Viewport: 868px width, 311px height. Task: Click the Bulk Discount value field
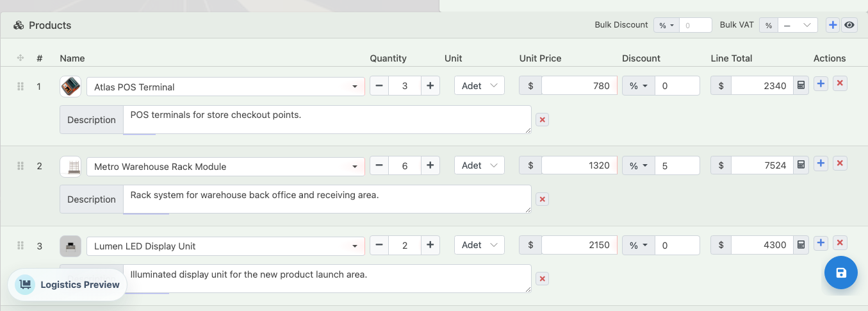[x=696, y=25]
